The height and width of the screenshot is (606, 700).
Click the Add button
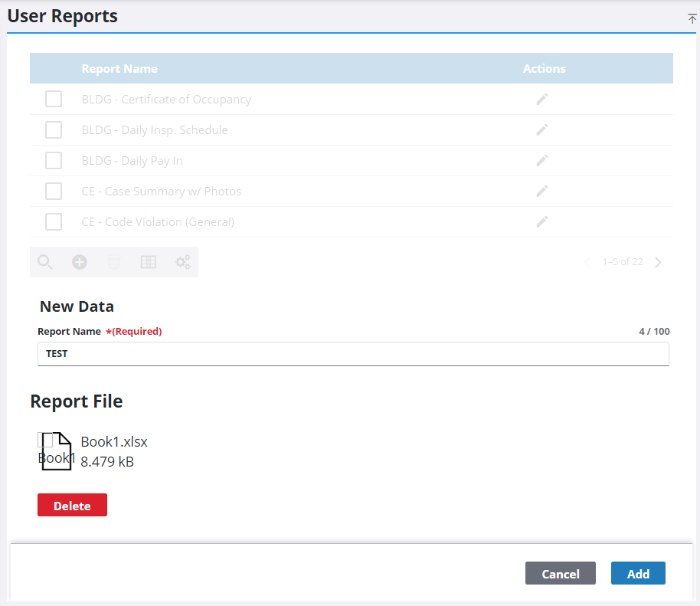[638, 574]
